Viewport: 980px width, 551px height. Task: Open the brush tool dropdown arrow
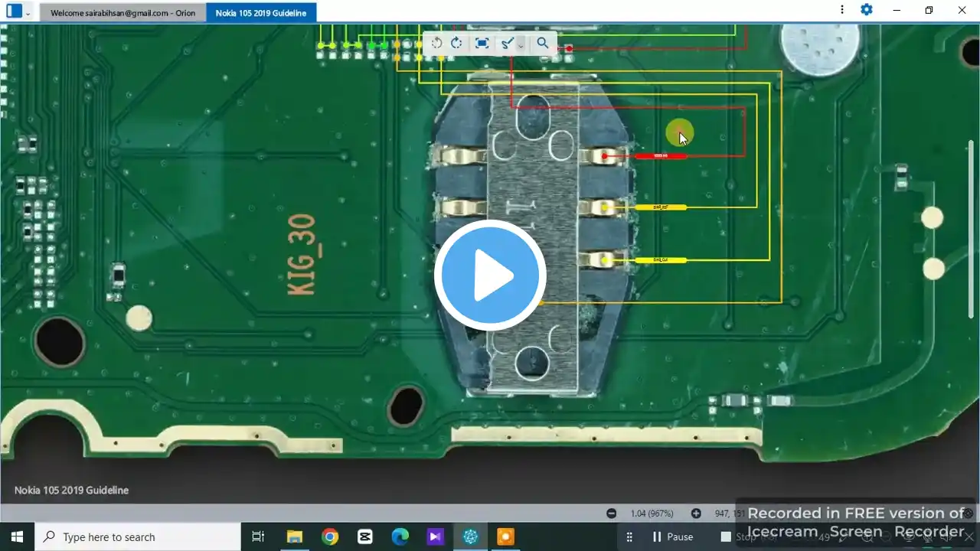(521, 46)
